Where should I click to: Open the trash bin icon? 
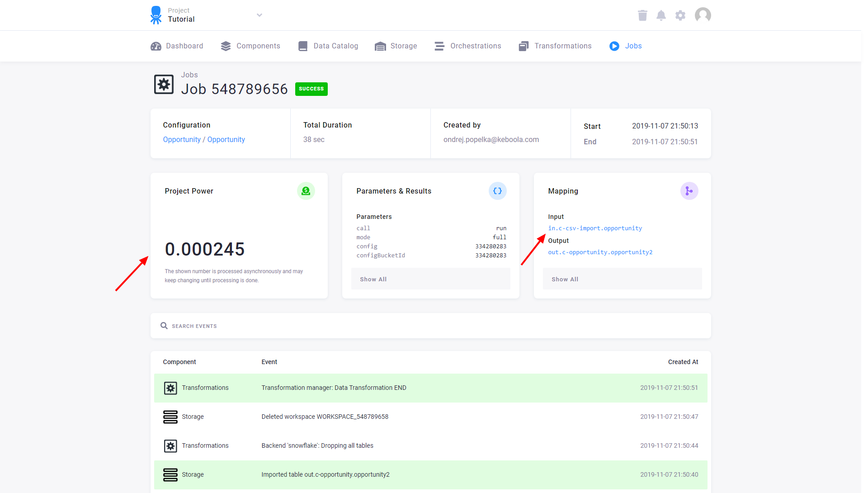[x=642, y=15]
